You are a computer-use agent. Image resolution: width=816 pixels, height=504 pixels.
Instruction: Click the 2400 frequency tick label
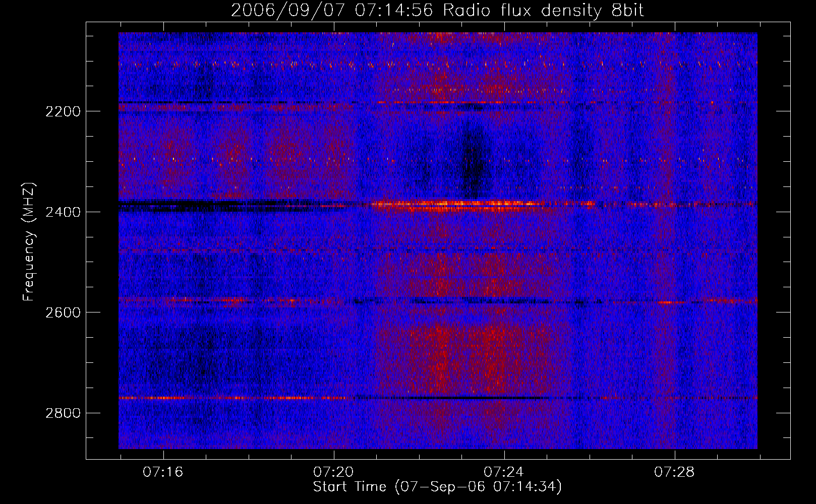pyautogui.click(x=63, y=212)
